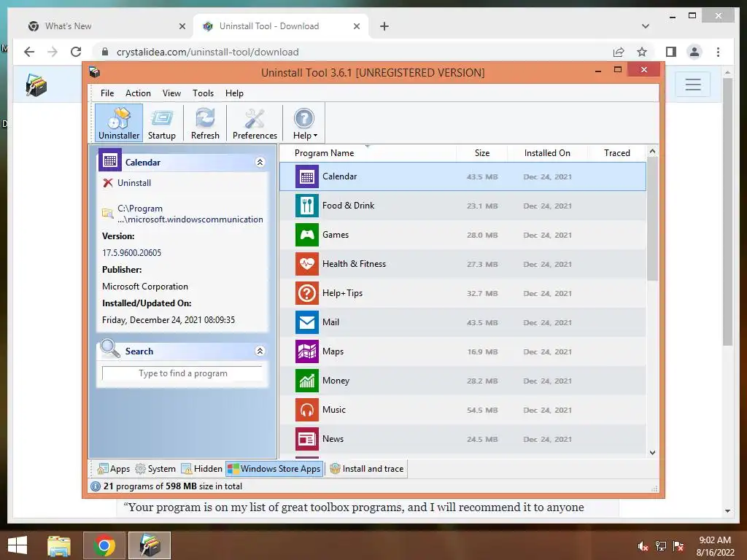Click the News app icon
Viewport: 747px width, 560px height.
307,439
